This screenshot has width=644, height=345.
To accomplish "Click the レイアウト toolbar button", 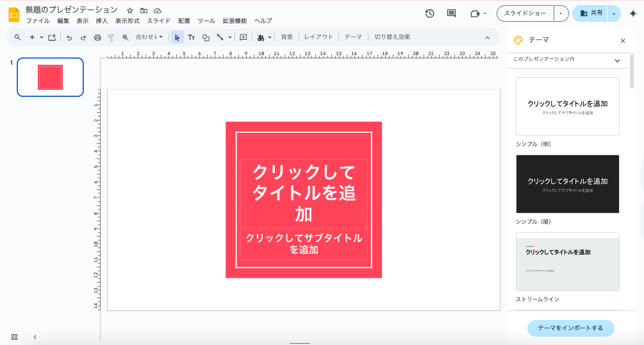I will coord(318,37).
